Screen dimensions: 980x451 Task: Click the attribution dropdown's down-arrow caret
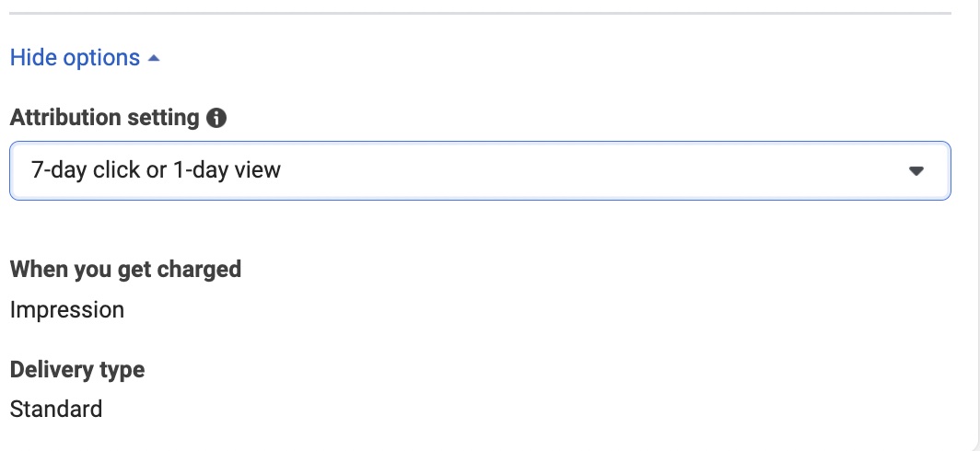(916, 170)
